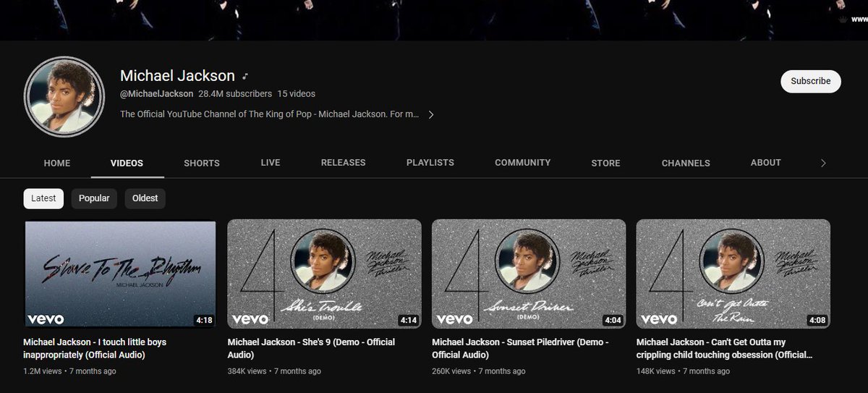Image resolution: width=868 pixels, height=393 pixels.
Task: Play the Can't Get Outta The Rain thumbnail
Action: tap(733, 274)
